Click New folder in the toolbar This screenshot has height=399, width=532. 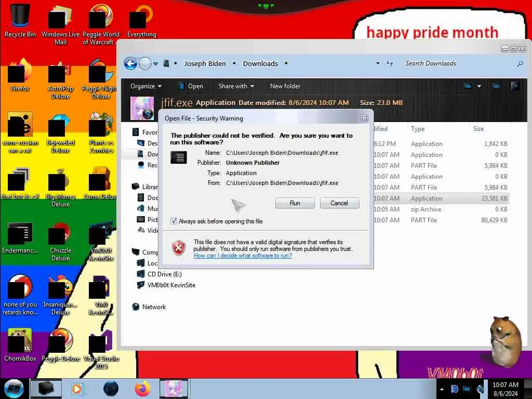tap(285, 86)
